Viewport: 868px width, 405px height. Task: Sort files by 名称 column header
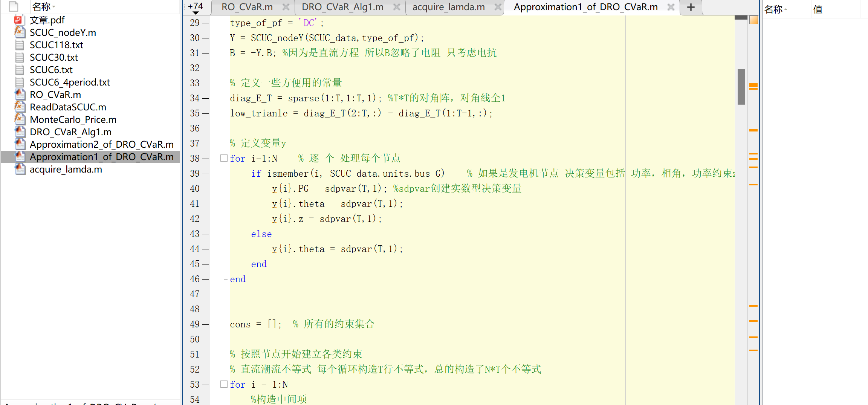click(x=41, y=6)
